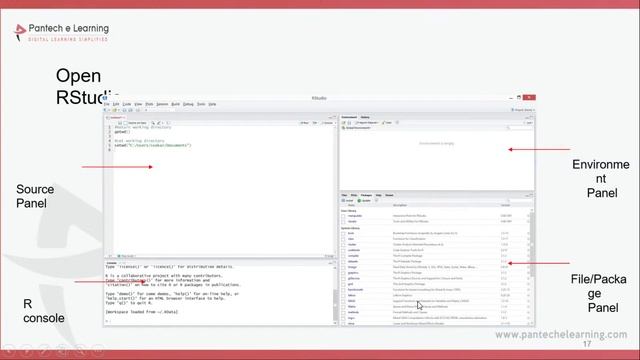
Task: Click the new file icon in main toolbar
Action: 105,110
